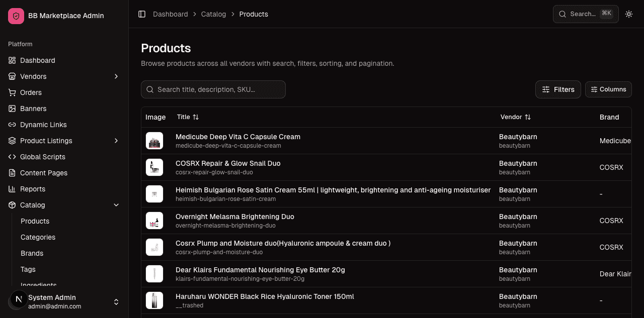Viewport: 644px width, 318px height.
Task: Open Haruharu WONDER Black Rice Toner thumbnail
Action: [x=154, y=300]
